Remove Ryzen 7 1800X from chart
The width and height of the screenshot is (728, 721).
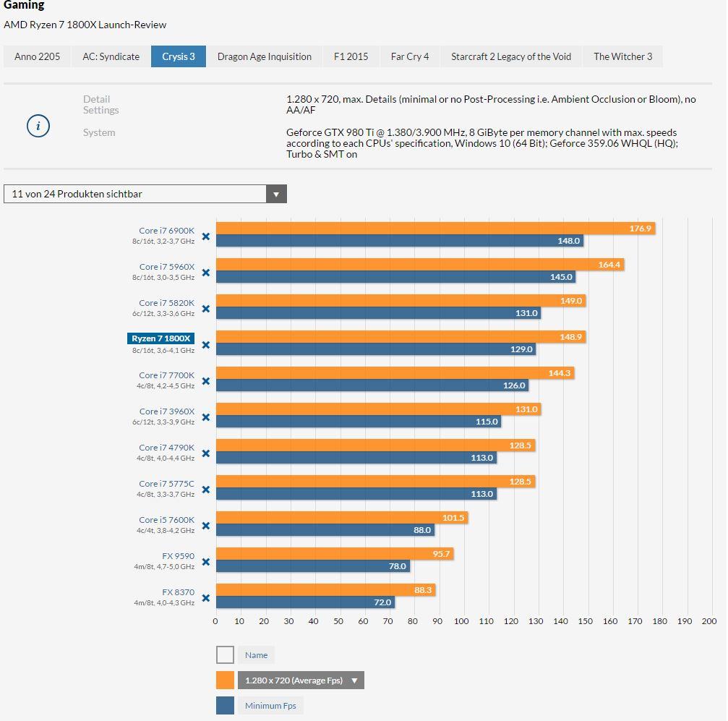[206, 345]
